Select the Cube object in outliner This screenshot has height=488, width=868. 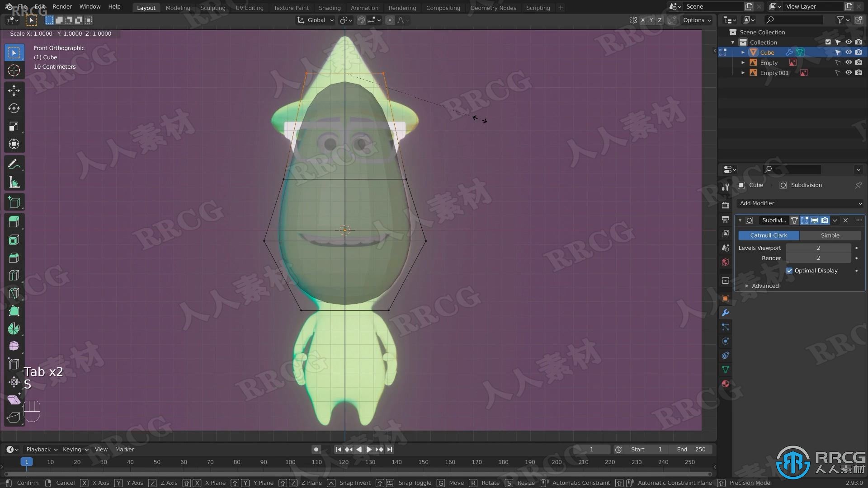tap(768, 52)
